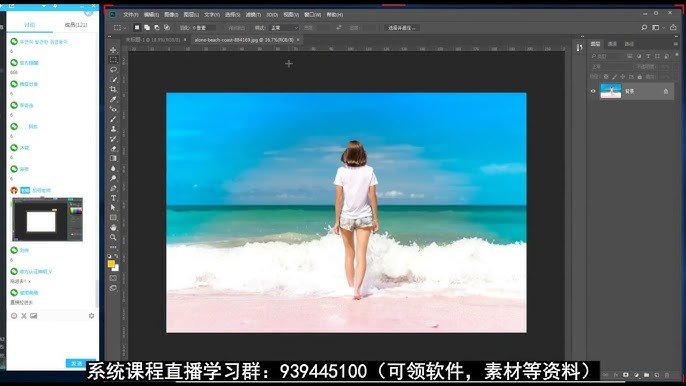Open the History panel collapsed icon
686x386 pixels.
coord(579,48)
